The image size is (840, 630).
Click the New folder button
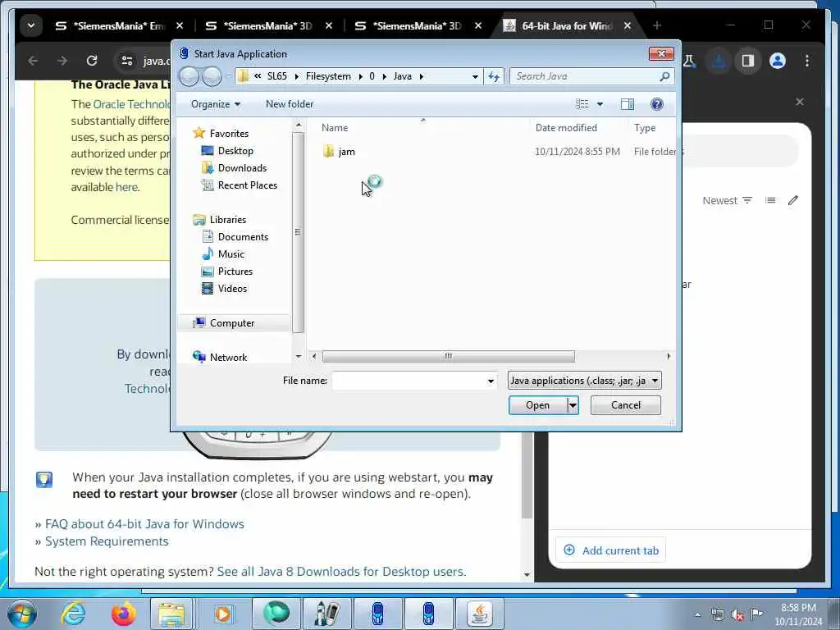[290, 104]
